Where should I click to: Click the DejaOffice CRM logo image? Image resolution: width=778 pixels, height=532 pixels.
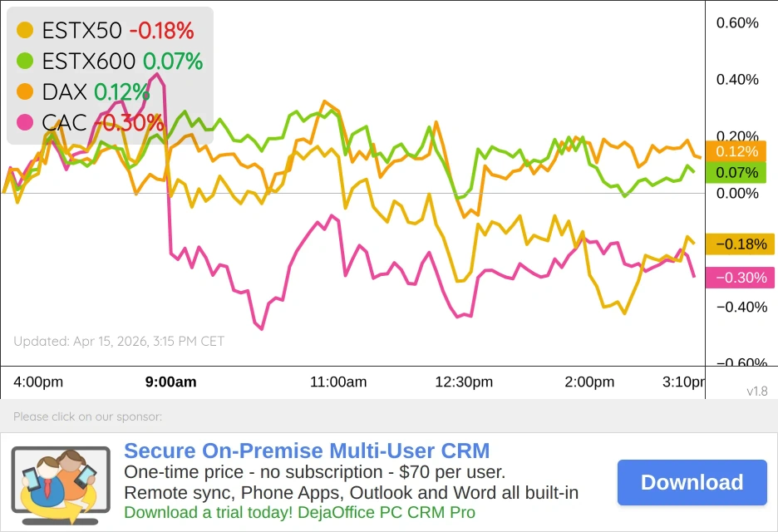click(60, 482)
